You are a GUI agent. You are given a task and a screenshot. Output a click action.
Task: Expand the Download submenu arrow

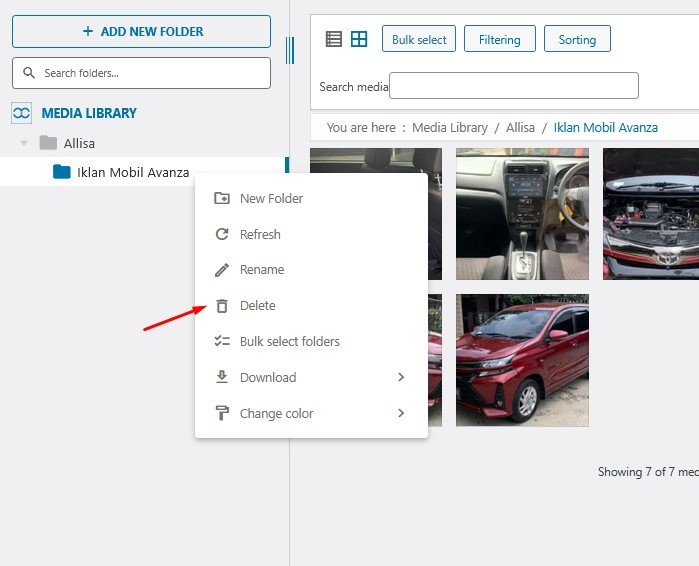401,377
